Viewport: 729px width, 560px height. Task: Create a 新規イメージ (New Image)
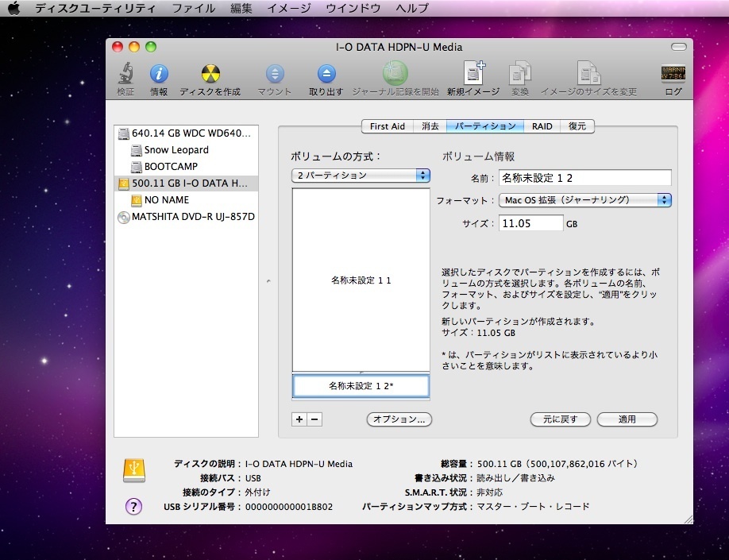click(x=473, y=75)
